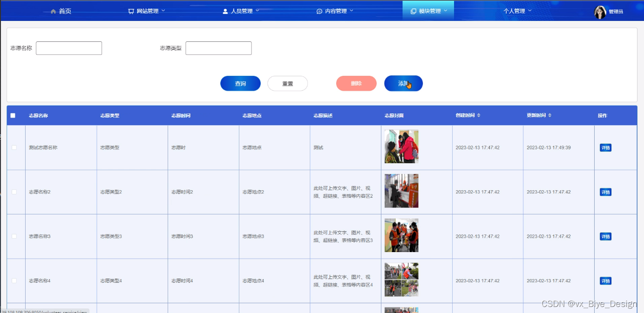
Task: Open 详情 for 测试志愿名称 row
Action: 605,148
